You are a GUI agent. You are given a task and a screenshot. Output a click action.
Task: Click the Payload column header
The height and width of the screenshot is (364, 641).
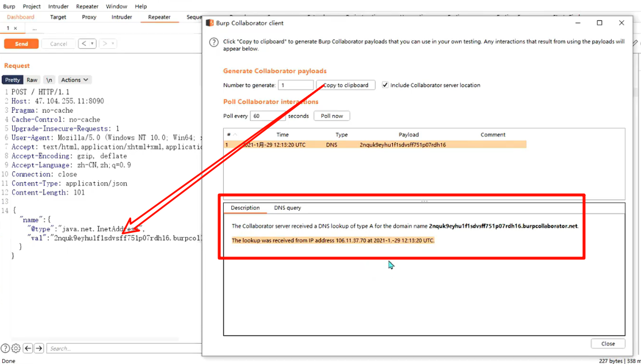point(409,135)
